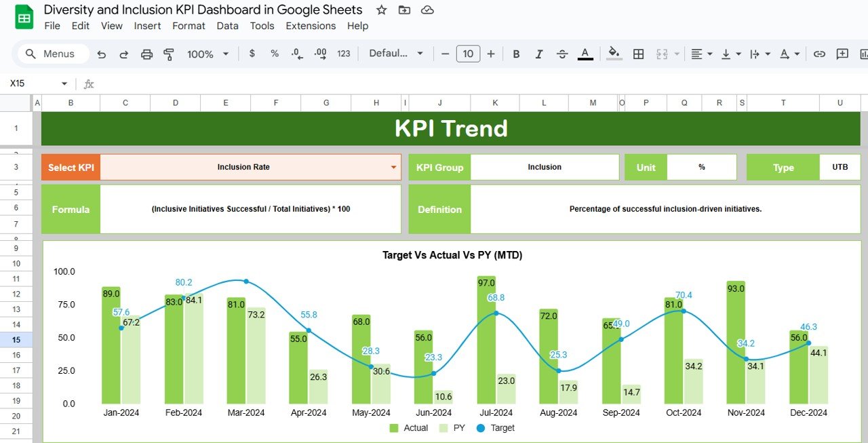The width and height of the screenshot is (868, 443).
Task: Click the Jul-2024 Actual bar 97.0
Action: click(x=486, y=340)
